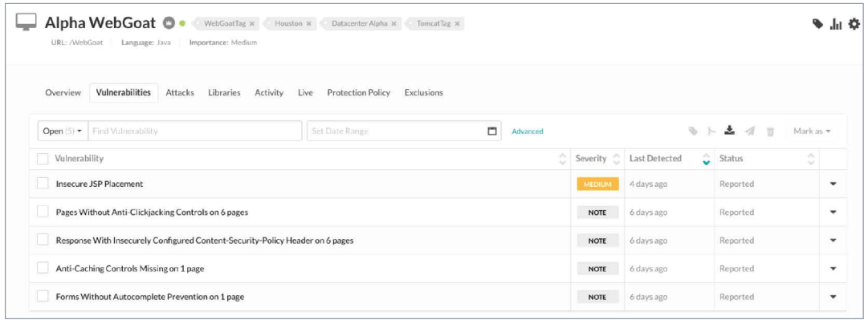Remove the Houston tag
This screenshot has height=324, width=868.
coord(309,24)
